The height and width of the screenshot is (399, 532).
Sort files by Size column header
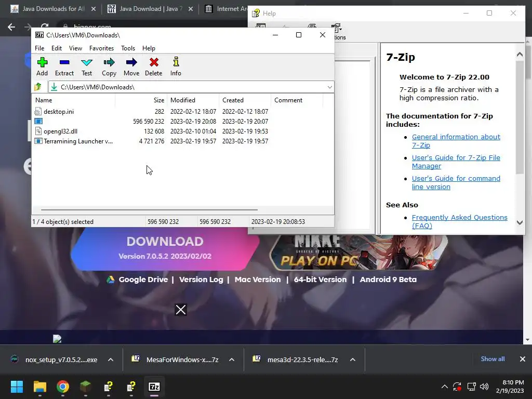coord(141,100)
